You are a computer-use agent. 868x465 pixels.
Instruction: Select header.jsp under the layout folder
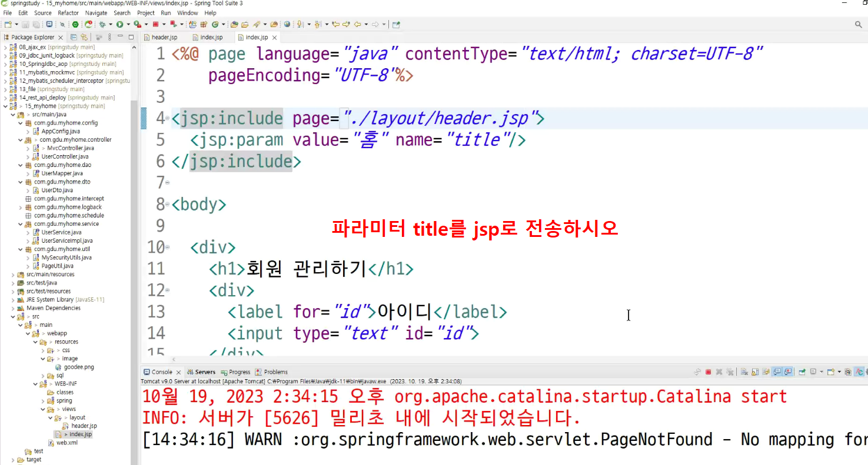click(84, 426)
